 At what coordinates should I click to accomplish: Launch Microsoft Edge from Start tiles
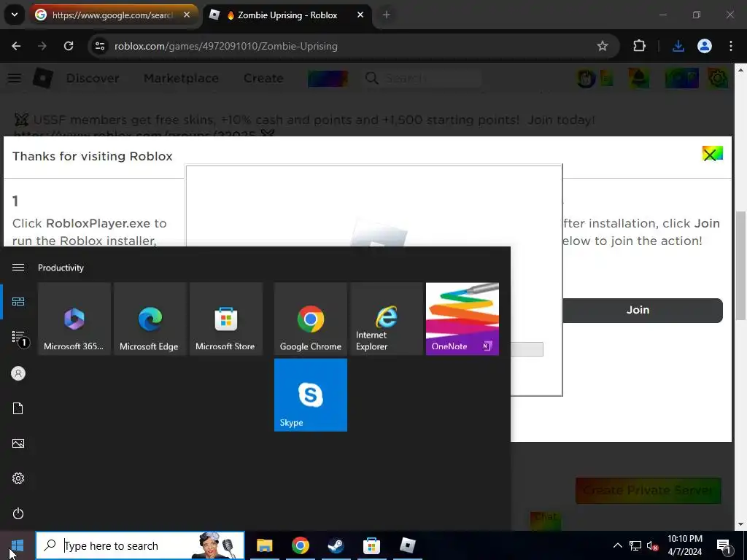(150, 319)
